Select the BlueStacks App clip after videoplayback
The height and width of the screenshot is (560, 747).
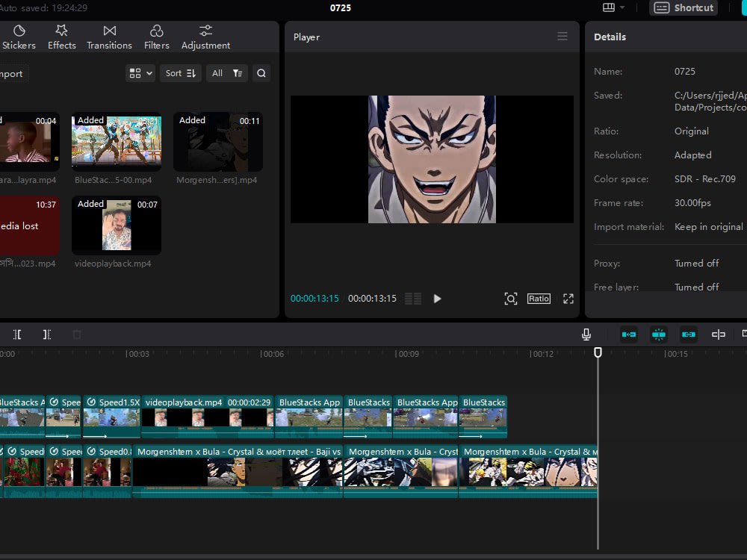309,417
